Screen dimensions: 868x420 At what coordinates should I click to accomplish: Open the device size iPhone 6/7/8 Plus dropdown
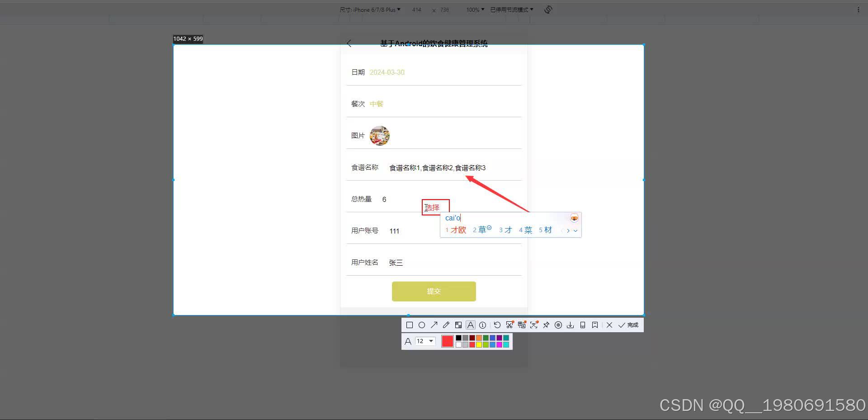click(x=370, y=10)
